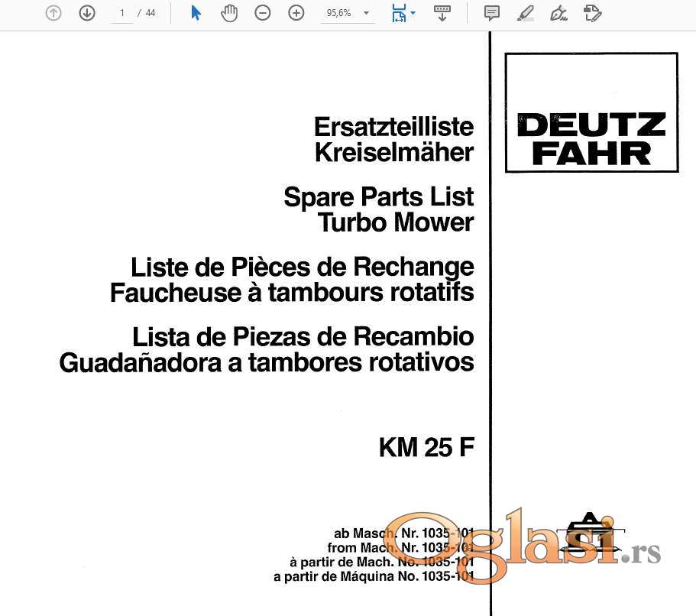Click the a partir de Máquina No. line

[374, 576]
